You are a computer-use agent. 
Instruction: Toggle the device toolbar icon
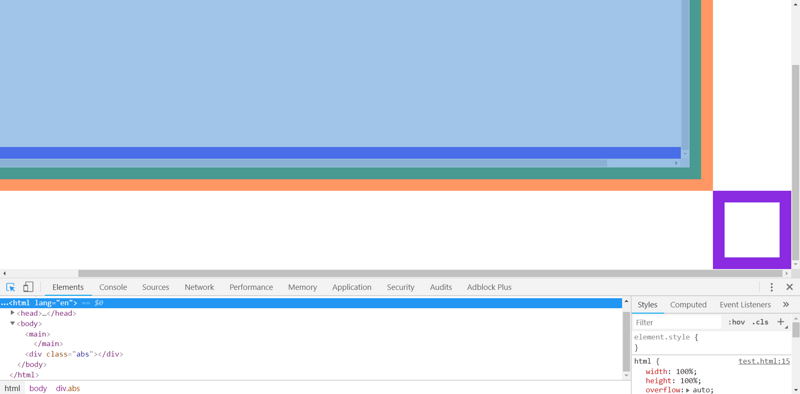(x=28, y=287)
